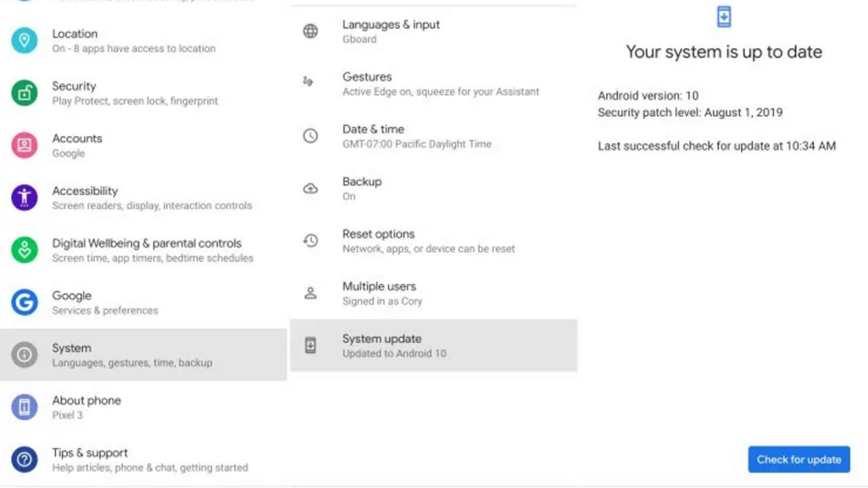The width and height of the screenshot is (868, 488).
Task: Click 'Screen time, app timers, bedtime schedules'
Action: pyautogui.click(x=153, y=258)
